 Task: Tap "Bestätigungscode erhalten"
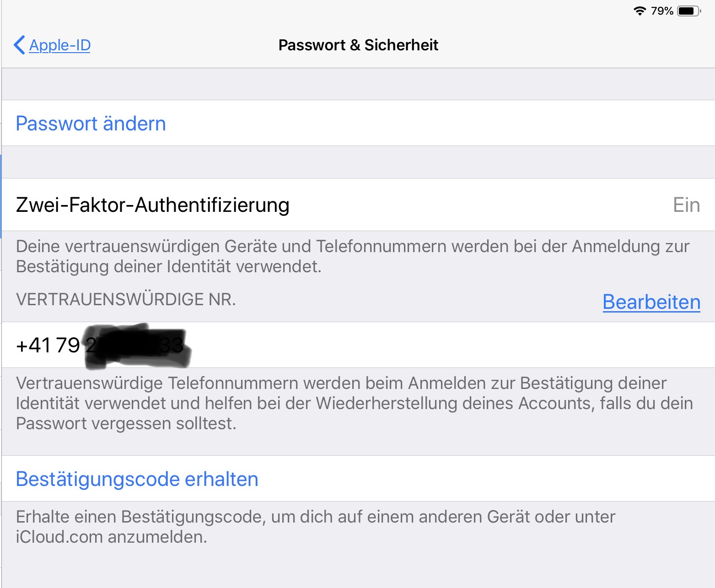point(137,479)
